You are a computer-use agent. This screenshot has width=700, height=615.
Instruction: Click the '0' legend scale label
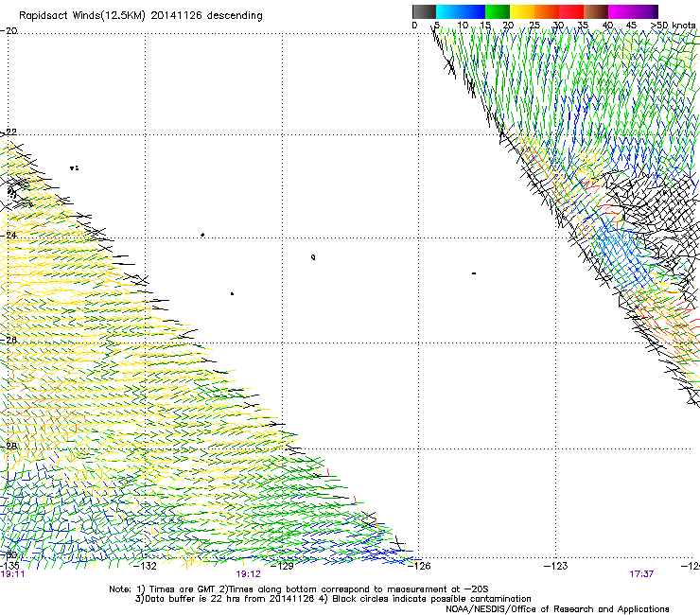pyautogui.click(x=414, y=26)
